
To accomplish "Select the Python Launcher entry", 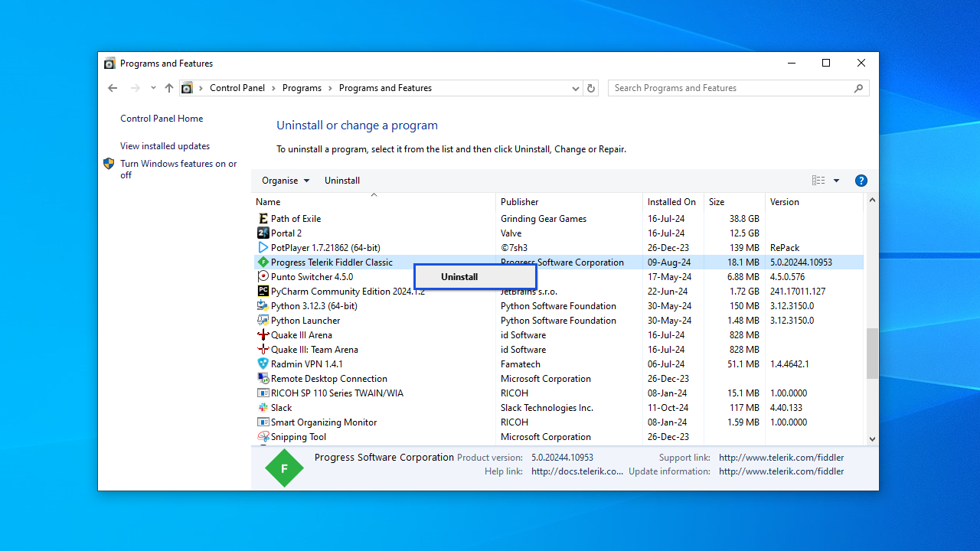I will click(x=558, y=321).
